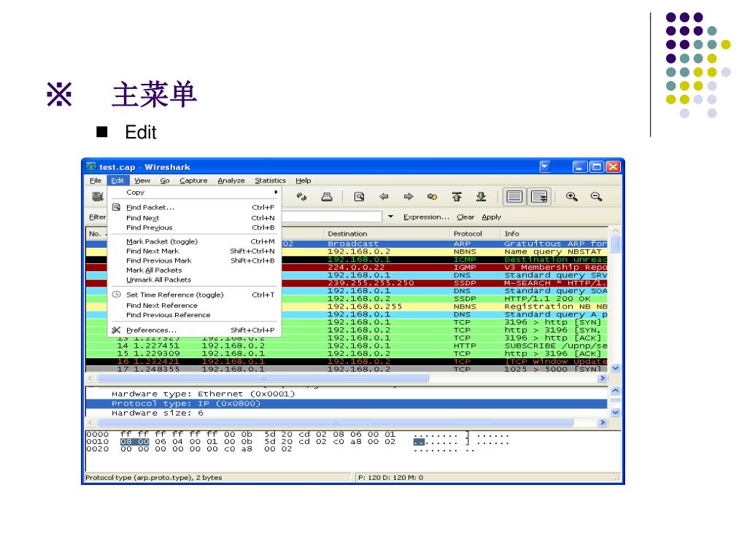
Task: Click the Apply filter button
Action: pyautogui.click(x=491, y=217)
